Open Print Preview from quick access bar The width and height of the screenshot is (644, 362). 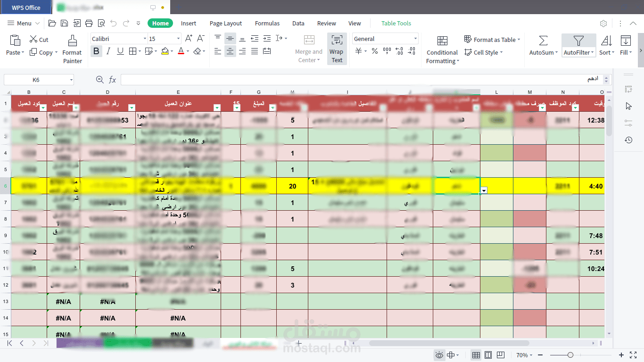click(x=101, y=23)
